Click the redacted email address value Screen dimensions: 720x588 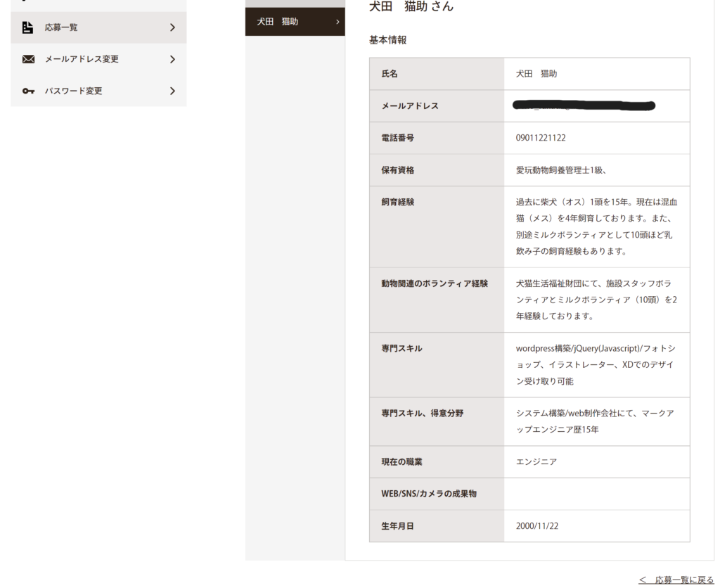pos(584,106)
